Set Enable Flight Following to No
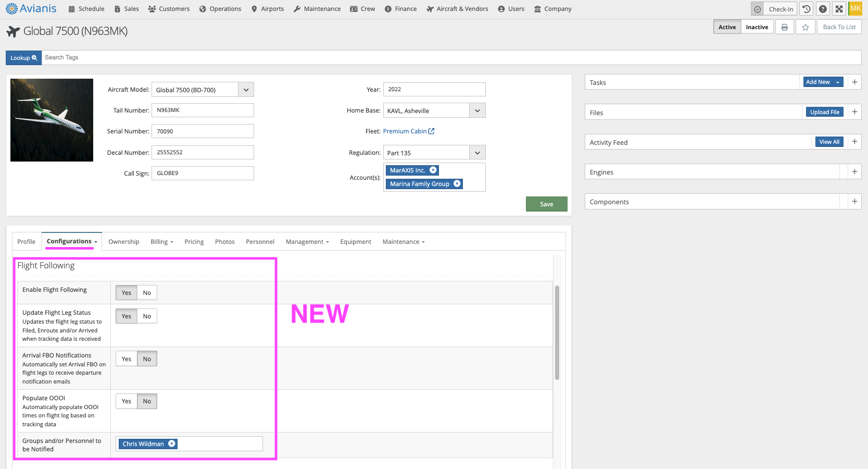The width and height of the screenshot is (868, 469). [147, 292]
